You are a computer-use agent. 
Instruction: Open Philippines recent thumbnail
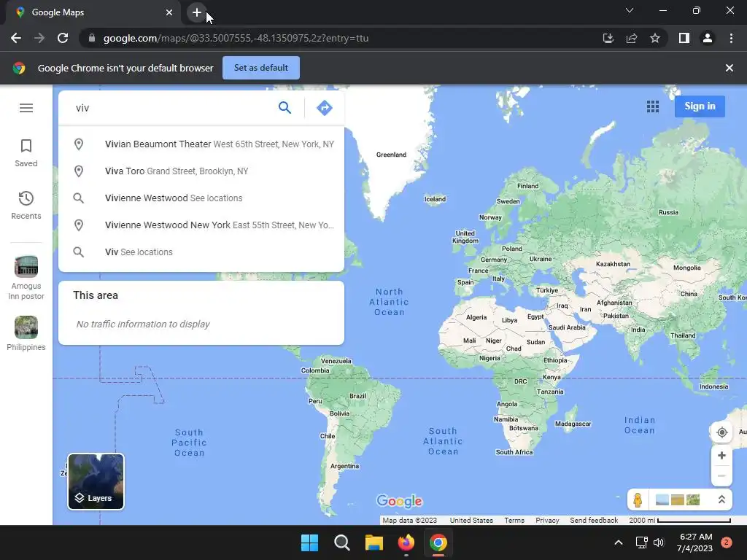[x=26, y=333]
